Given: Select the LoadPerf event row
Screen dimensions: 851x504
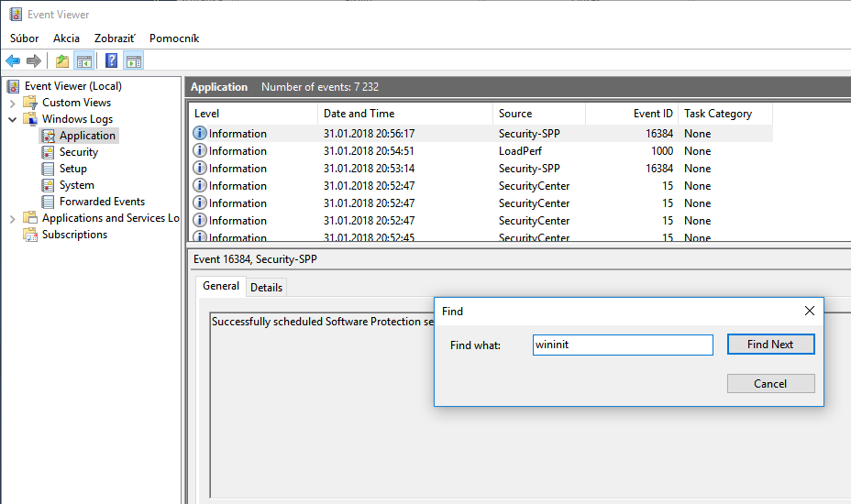Looking at the screenshot, I should coord(523,151).
